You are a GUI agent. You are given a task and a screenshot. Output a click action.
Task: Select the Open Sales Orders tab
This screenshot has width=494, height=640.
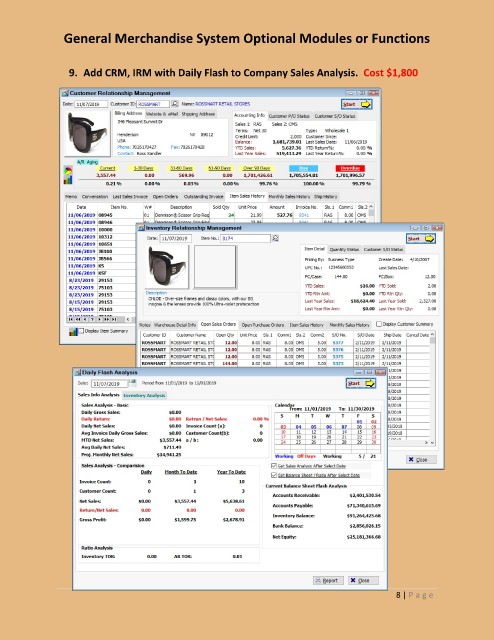tap(218, 324)
